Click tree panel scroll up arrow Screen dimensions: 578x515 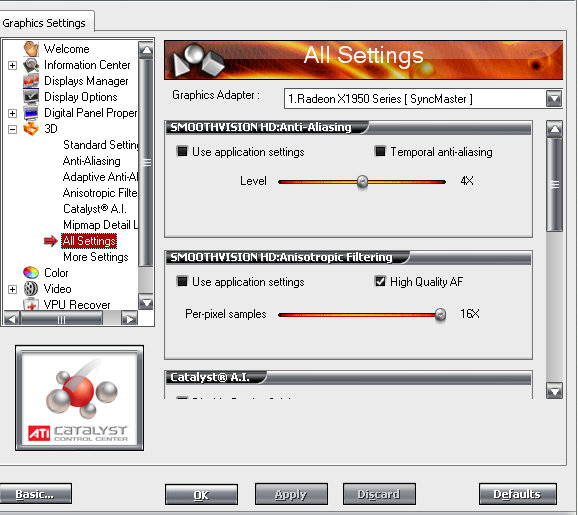[x=146, y=50]
